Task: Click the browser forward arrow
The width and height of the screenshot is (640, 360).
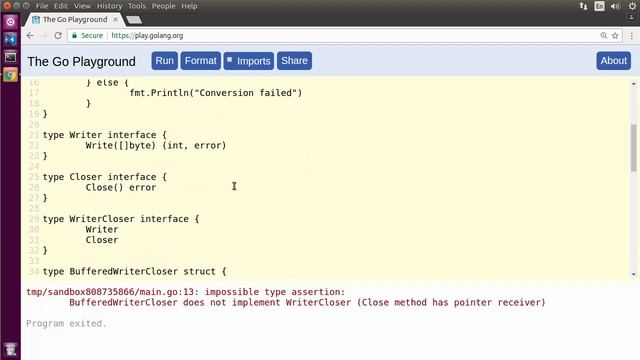Action: point(44,36)
